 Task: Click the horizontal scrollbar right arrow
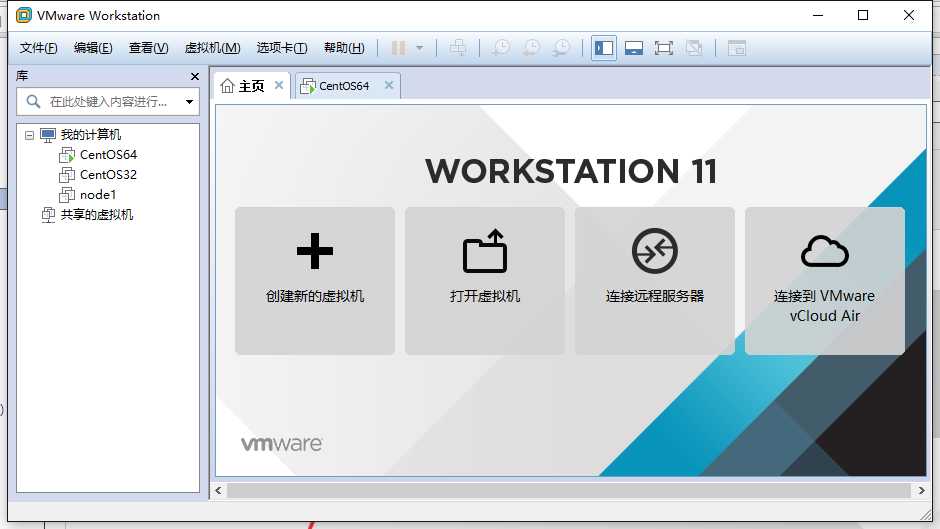(921, 491)
